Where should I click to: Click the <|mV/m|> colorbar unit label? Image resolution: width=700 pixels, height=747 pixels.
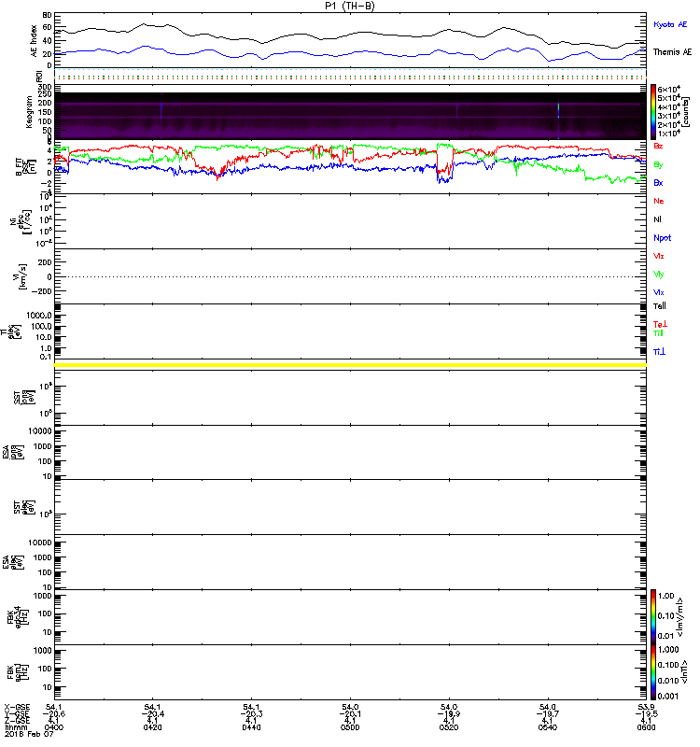tap(680, 617)
